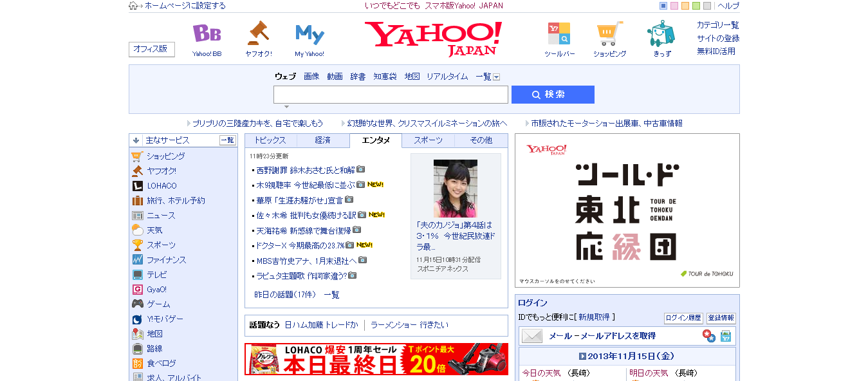Click the Yahoo! box icon beside the mail row
868x381 pixels.
(x=726, y=336)
